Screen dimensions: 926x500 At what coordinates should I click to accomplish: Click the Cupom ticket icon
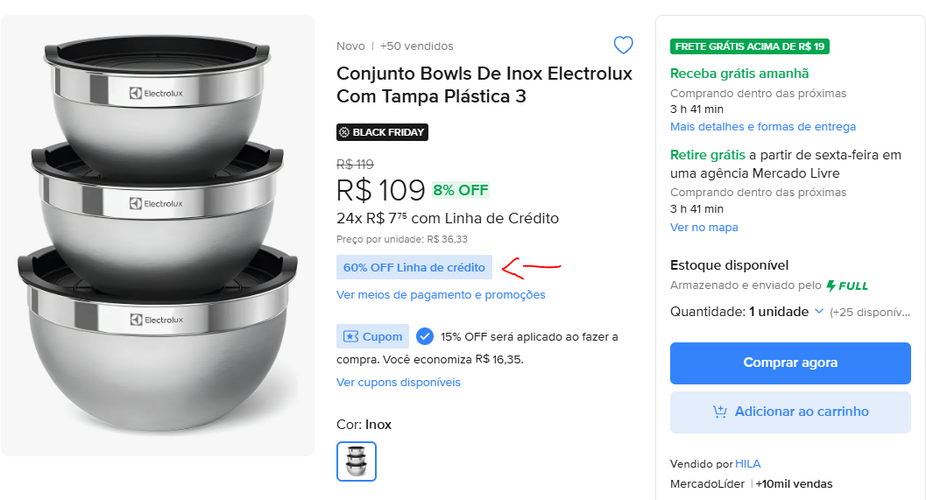click(351, 337)
